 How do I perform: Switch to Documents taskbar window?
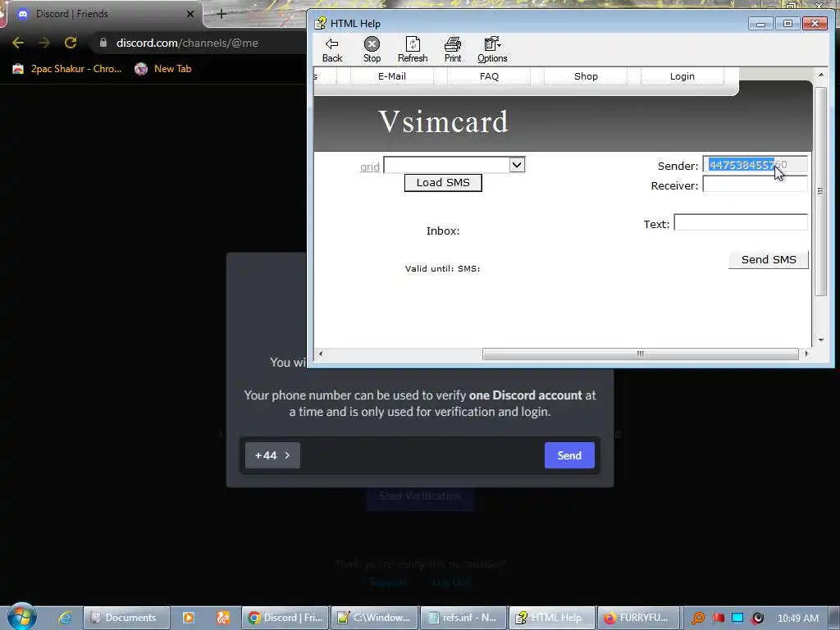(126, 618)
